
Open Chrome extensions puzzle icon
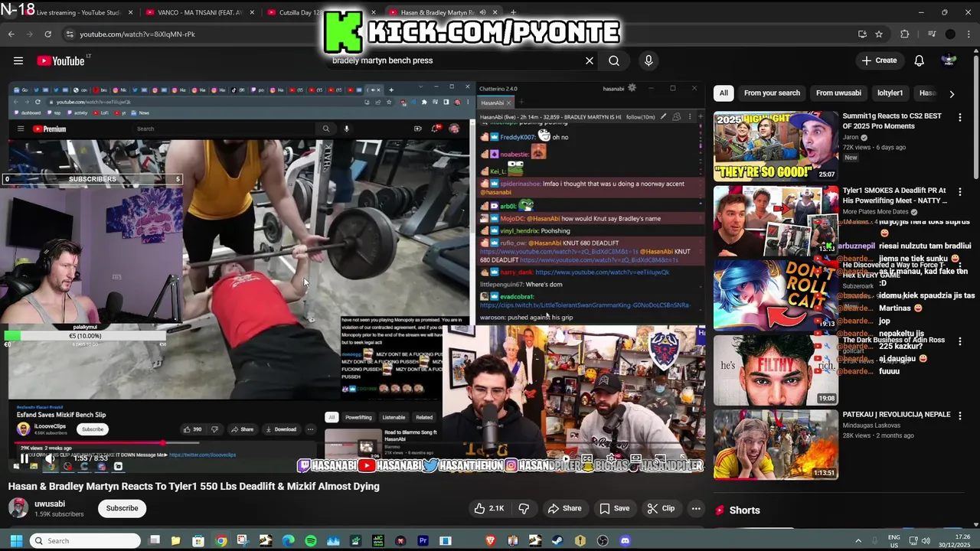click(x=905, y=34)
